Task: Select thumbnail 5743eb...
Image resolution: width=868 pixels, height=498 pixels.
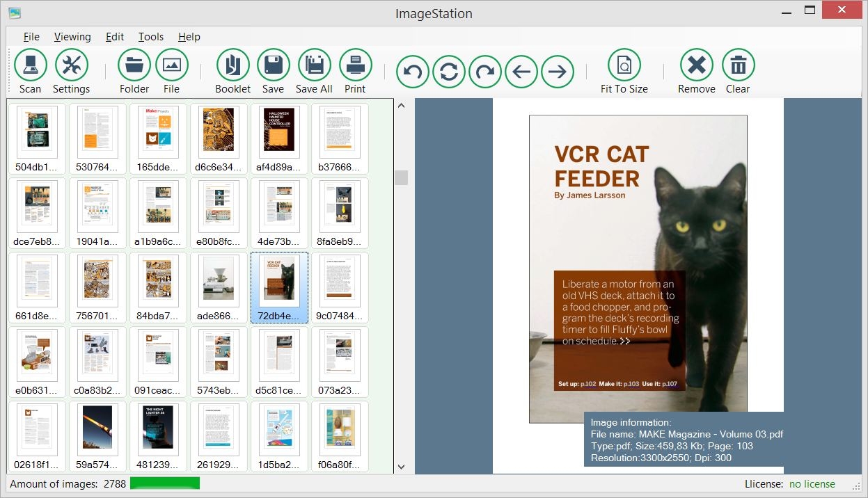Action: [x=219, y=362]
